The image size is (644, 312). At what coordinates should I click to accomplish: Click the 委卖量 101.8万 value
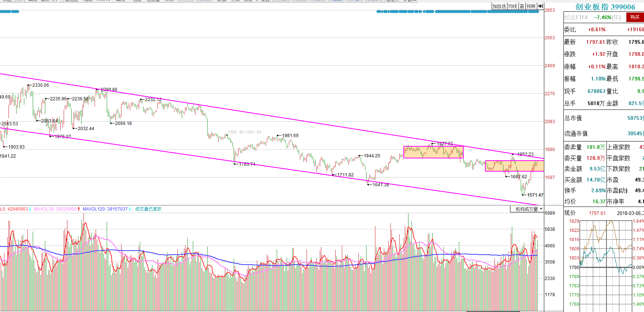596,147
